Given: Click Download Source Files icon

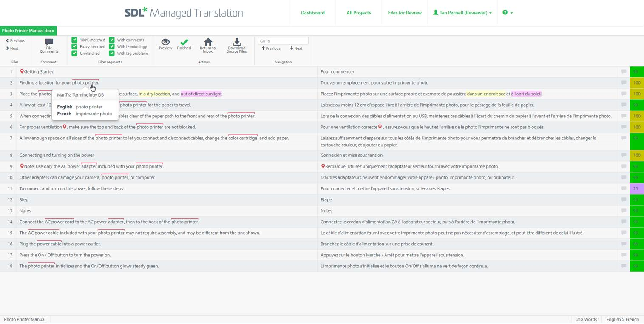Looking at the screenshot, I should pyautogui.click(x=237, y=42).
